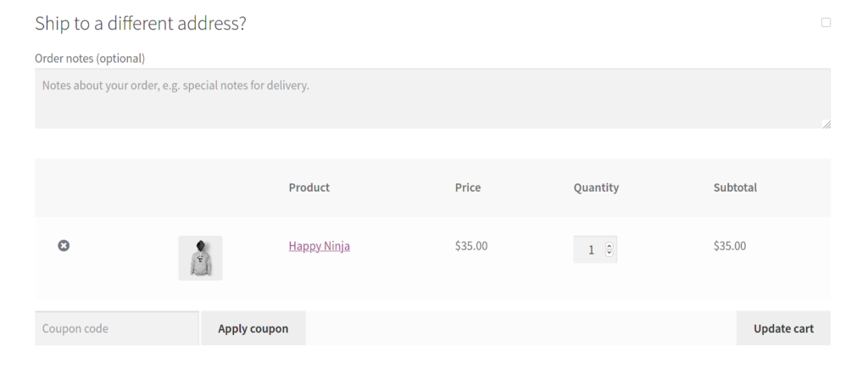The height and width of the screenshot is (386, 868).
Task: Decrease quantity with the down arrow
Action: (x=609, y=254)
